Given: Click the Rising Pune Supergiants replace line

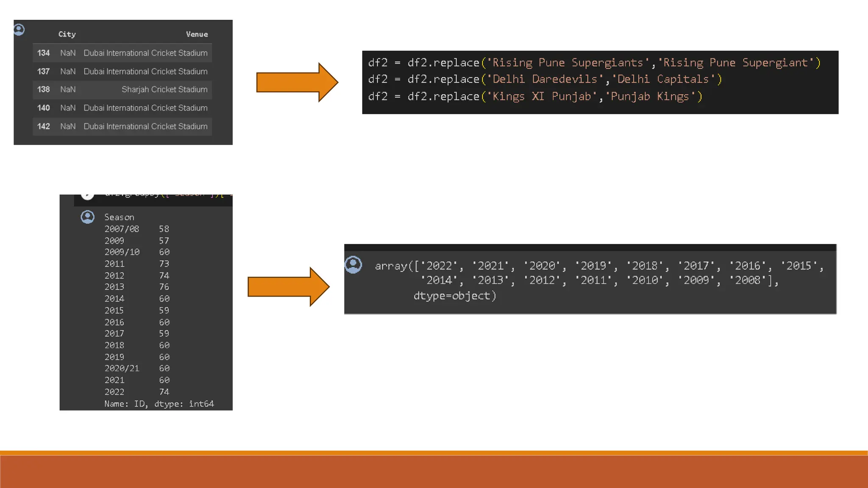Looking at the screenshot, I should tap(594, 63).
